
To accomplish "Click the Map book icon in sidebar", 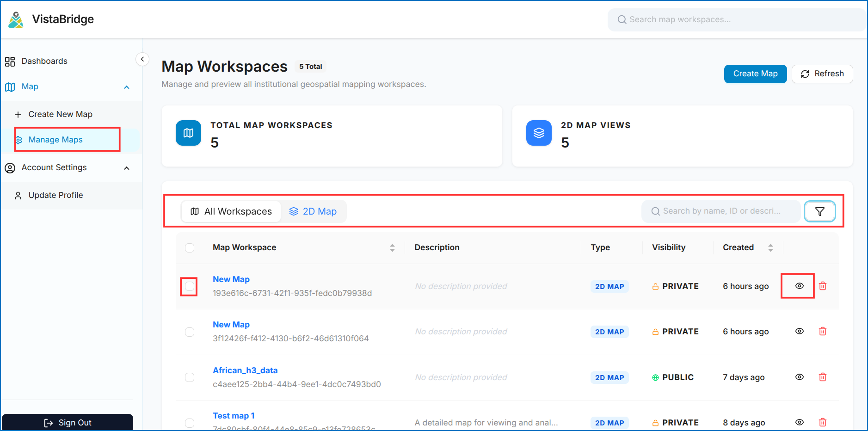I will pos(10,87).
